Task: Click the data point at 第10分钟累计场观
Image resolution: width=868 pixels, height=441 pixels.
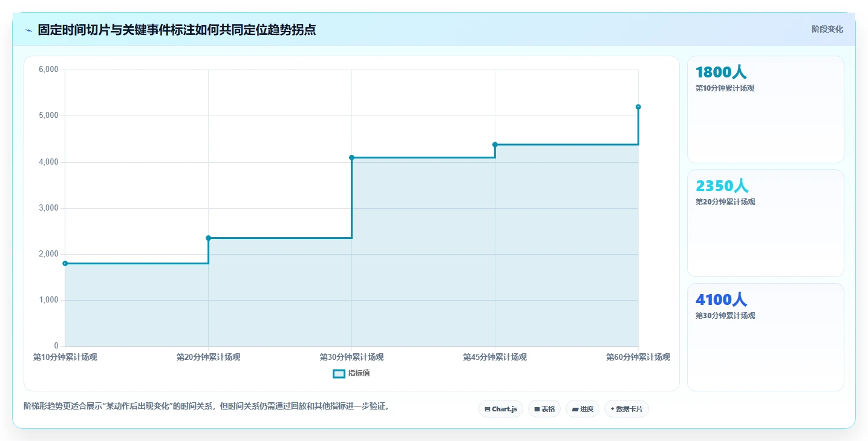Action: click(x=65, y=263)
